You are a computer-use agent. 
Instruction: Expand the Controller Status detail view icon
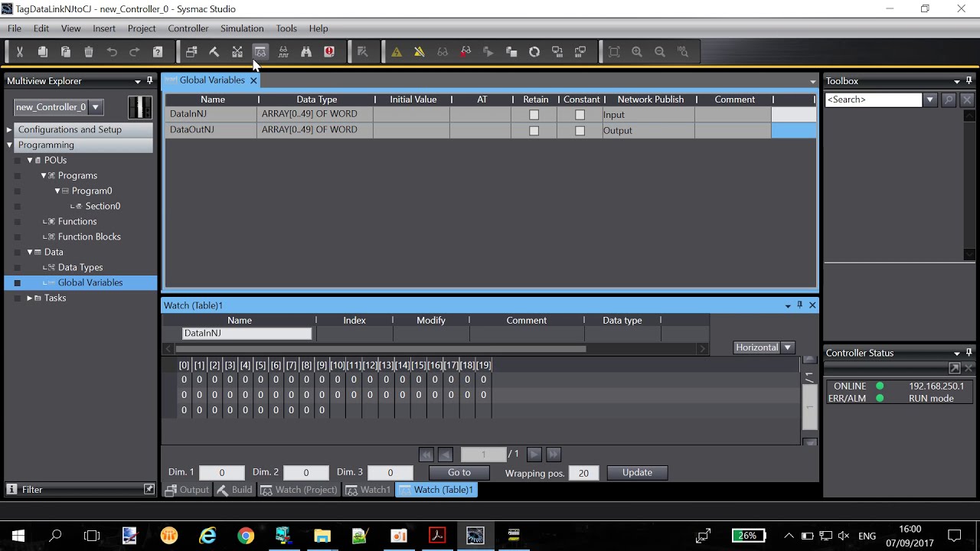click(955, 368)
